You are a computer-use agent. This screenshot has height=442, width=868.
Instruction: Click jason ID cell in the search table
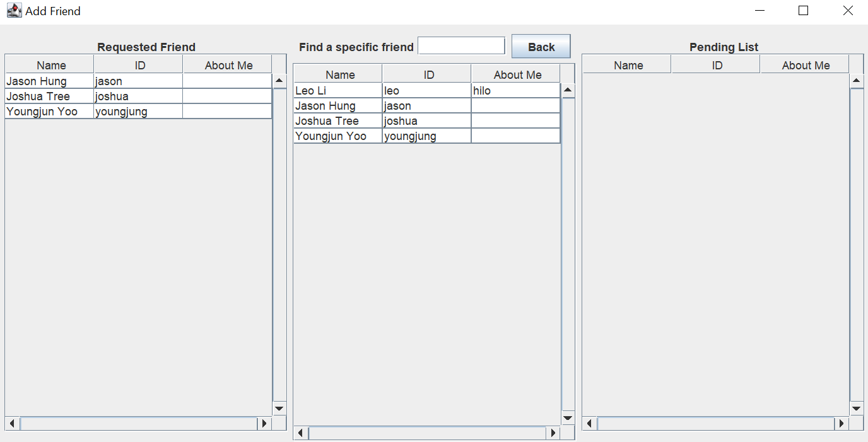426,106
